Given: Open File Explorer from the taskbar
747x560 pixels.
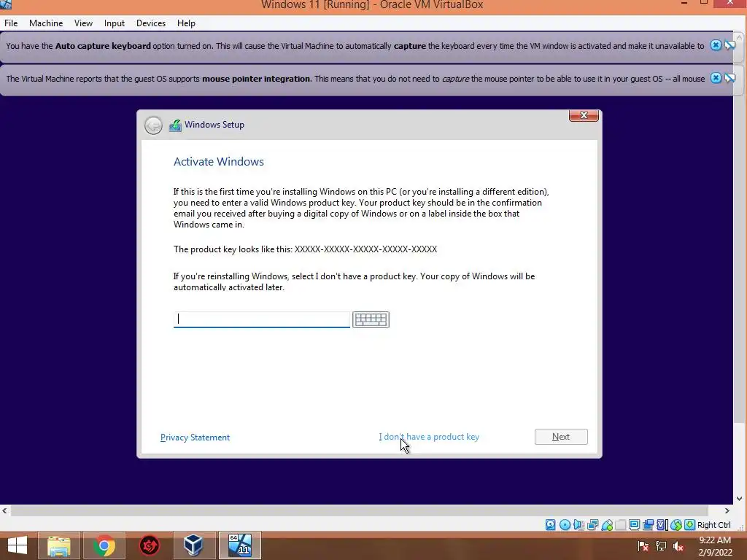Looking at the screenshot, I should (59, 545).
